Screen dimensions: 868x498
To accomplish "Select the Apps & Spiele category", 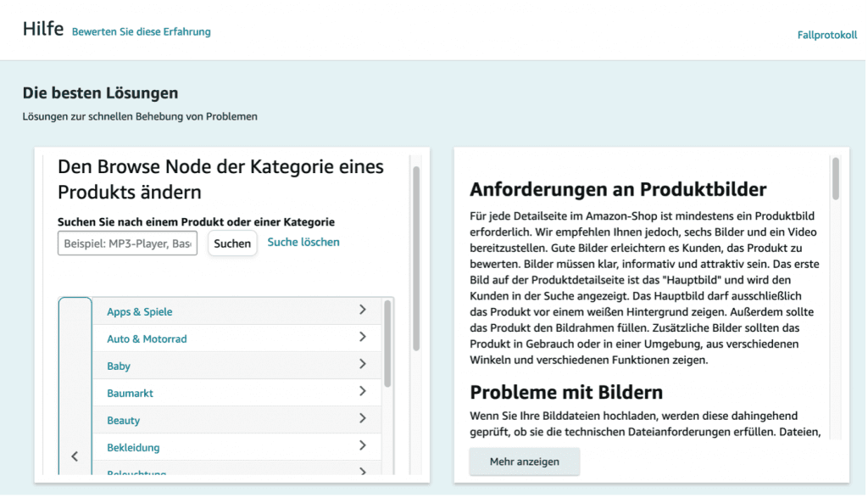I will 140,312.
